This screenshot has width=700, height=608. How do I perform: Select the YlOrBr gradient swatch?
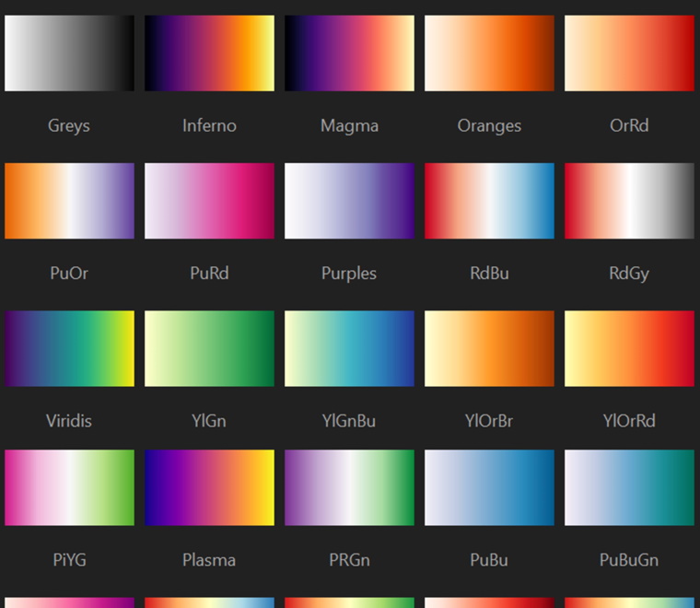tap(489, 348)
